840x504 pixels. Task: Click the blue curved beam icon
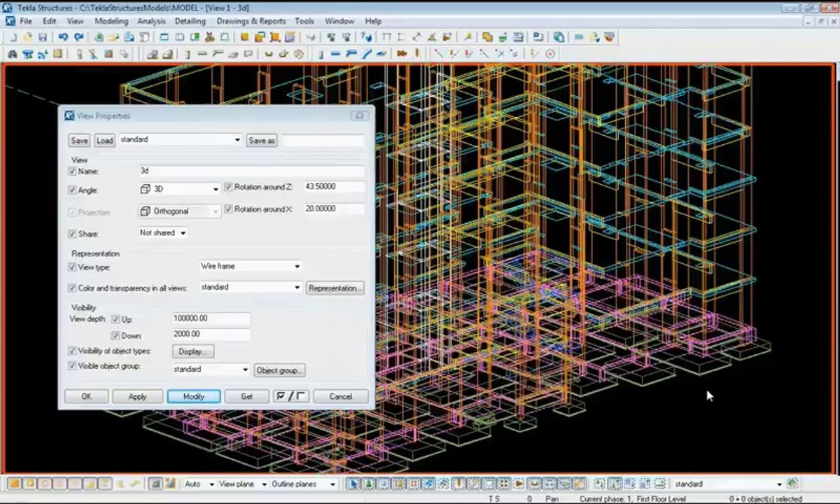click(x=366, y=53)
